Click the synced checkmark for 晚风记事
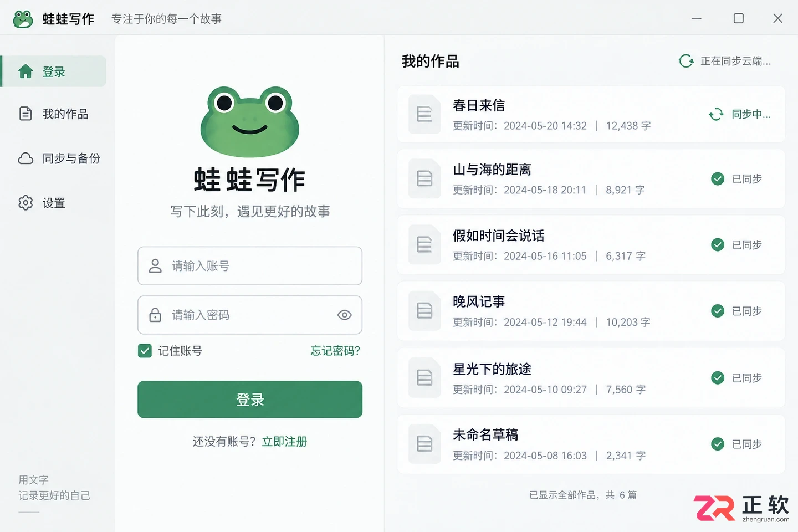 [718, 310]
